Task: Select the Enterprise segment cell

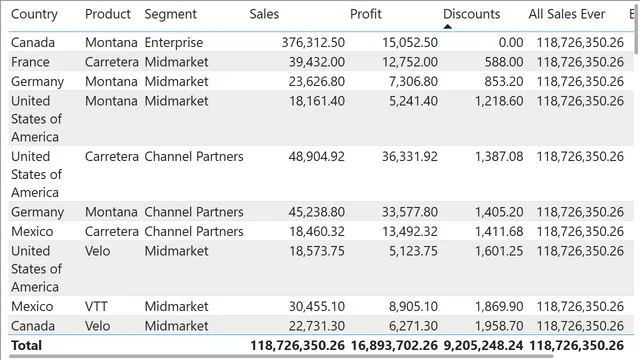Action: tap(173, 42)
